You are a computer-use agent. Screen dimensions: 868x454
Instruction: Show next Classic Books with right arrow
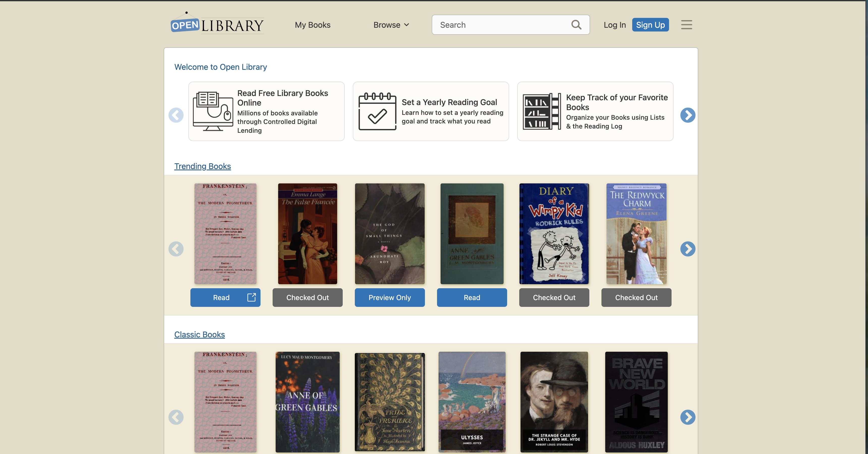[x=688, y=417]
